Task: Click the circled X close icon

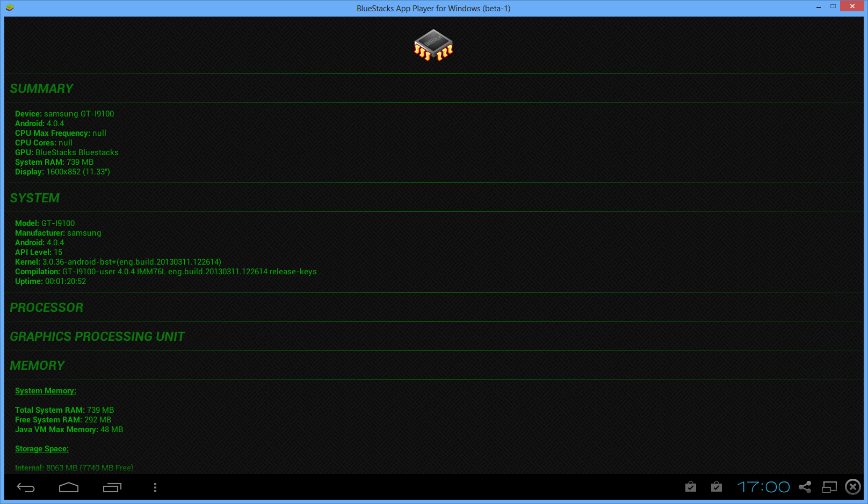Action: pos(853,487)
